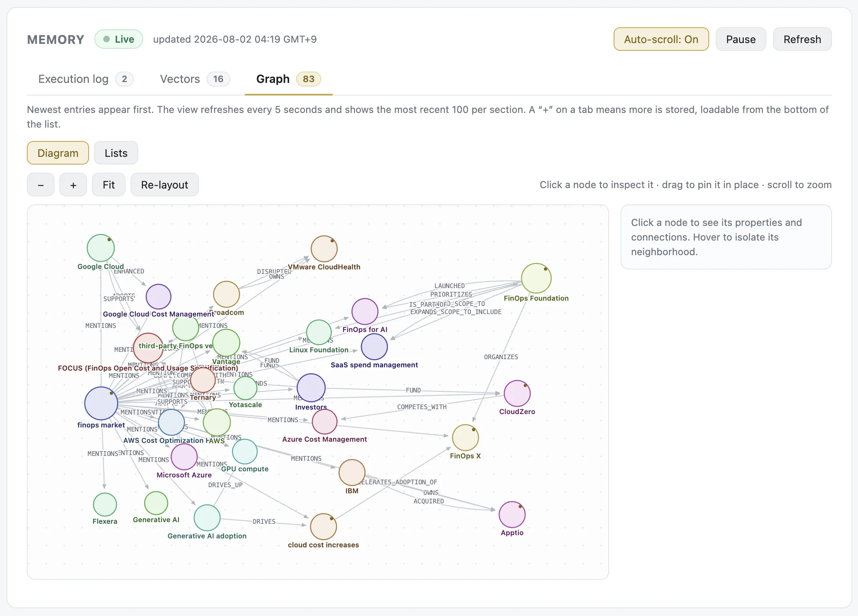Inspect the VMware CloudHealth node

tap(324, 249)
